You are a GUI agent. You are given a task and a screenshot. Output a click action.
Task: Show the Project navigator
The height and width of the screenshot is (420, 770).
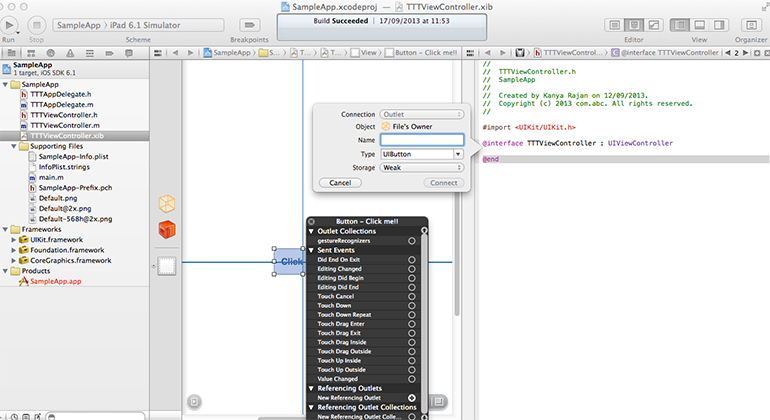(x=11, y=53)
